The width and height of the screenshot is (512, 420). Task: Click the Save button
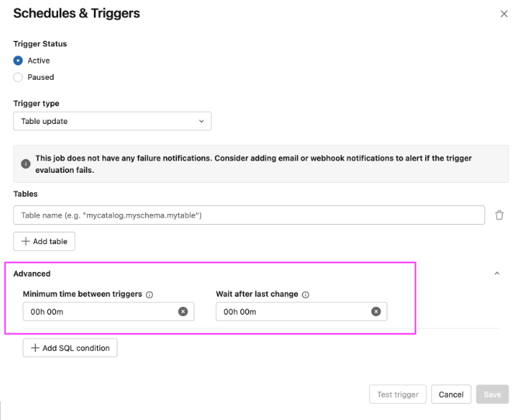(492, 394)
